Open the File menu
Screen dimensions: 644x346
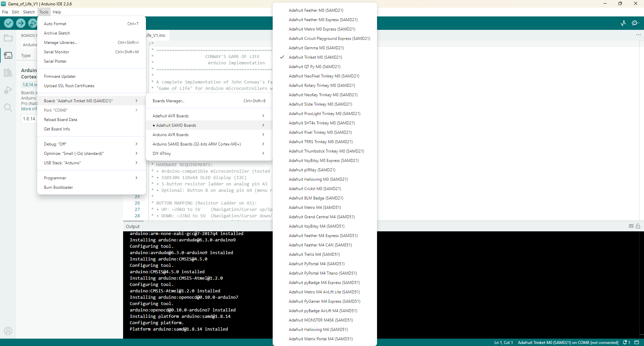[x=5, y=12]
